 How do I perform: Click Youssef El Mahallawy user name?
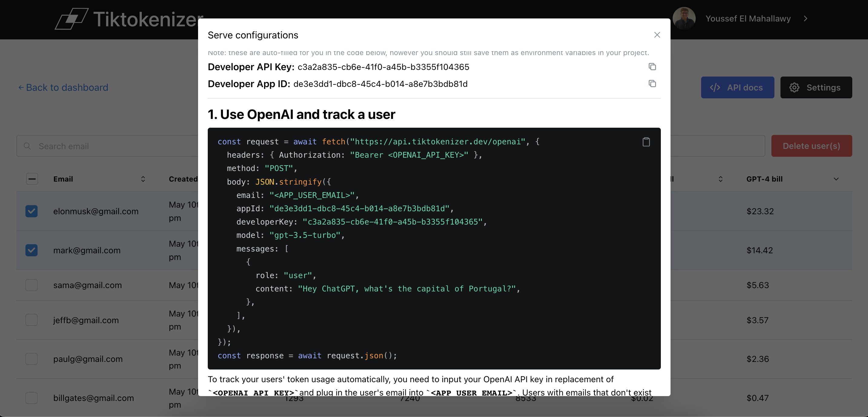[x=748, y=18]
